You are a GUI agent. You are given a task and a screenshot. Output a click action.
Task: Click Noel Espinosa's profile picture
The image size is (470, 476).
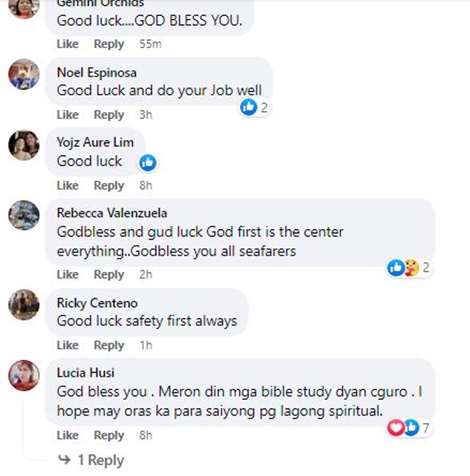coord(24,75)
